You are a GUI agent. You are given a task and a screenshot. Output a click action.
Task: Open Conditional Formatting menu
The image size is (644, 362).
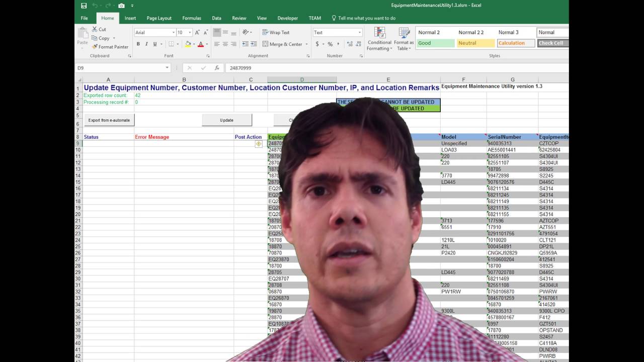click(379, 39)
